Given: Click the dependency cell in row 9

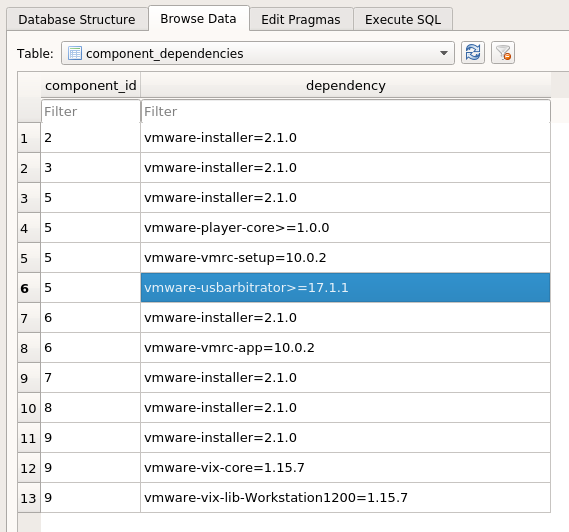Looking at the screenshot, I should tap(345, 378).
